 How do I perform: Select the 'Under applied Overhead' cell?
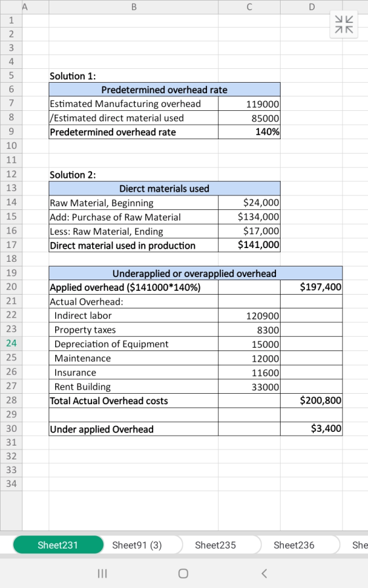click(x=133, y=429)
